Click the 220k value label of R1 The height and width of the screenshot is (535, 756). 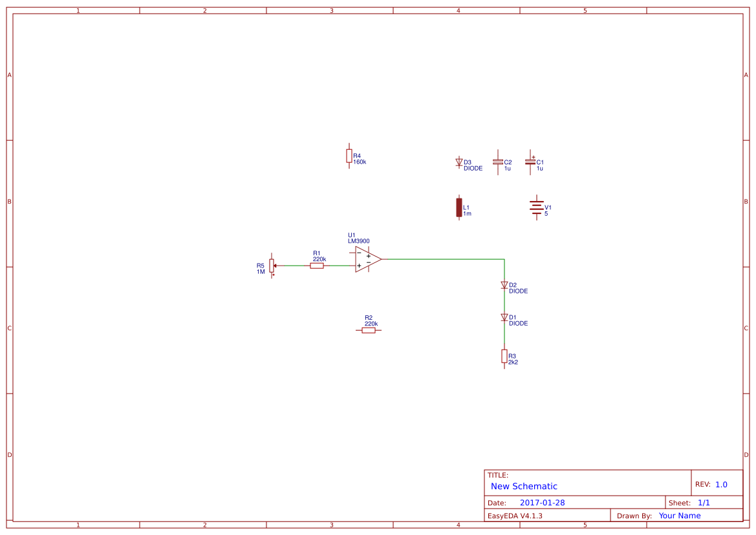tap(319, 258)
